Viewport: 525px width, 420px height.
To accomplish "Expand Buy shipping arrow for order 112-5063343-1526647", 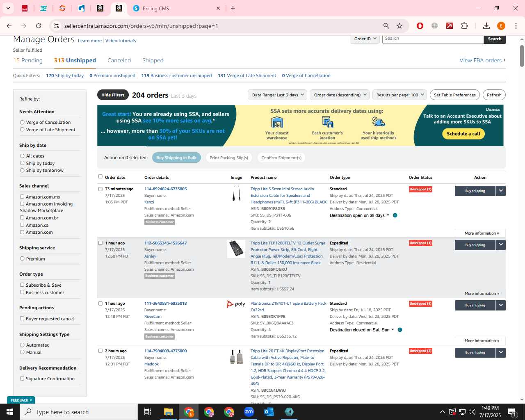I will click(x=501, y=245).
